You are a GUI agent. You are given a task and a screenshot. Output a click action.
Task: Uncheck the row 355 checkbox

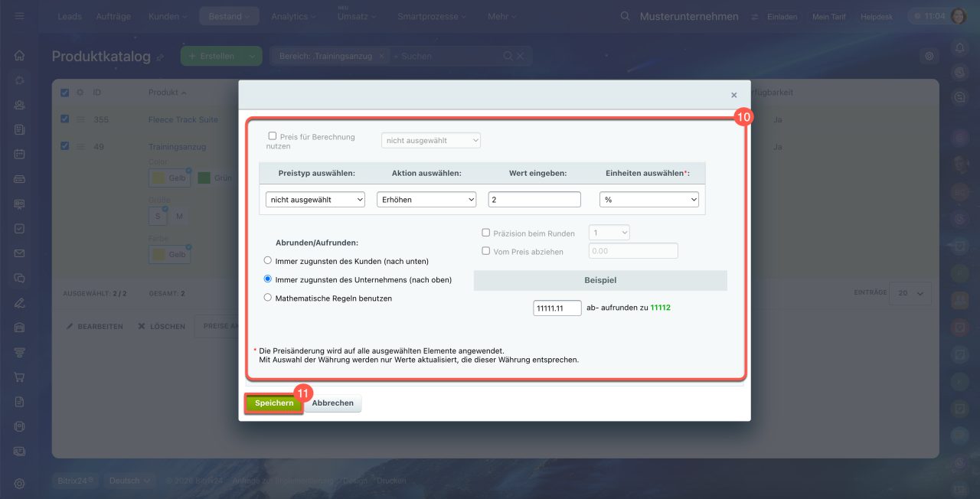point(65,119)
